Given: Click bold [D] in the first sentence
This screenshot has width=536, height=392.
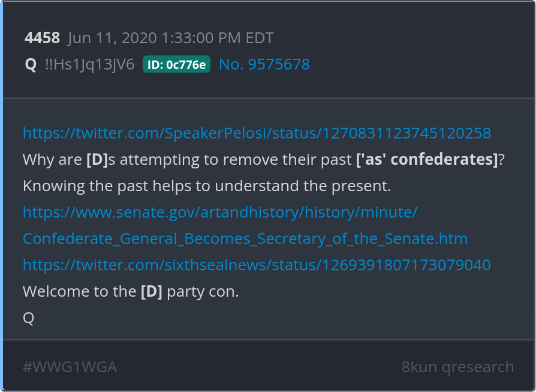Looking at the screenshot, I should [x=97, y=160].
